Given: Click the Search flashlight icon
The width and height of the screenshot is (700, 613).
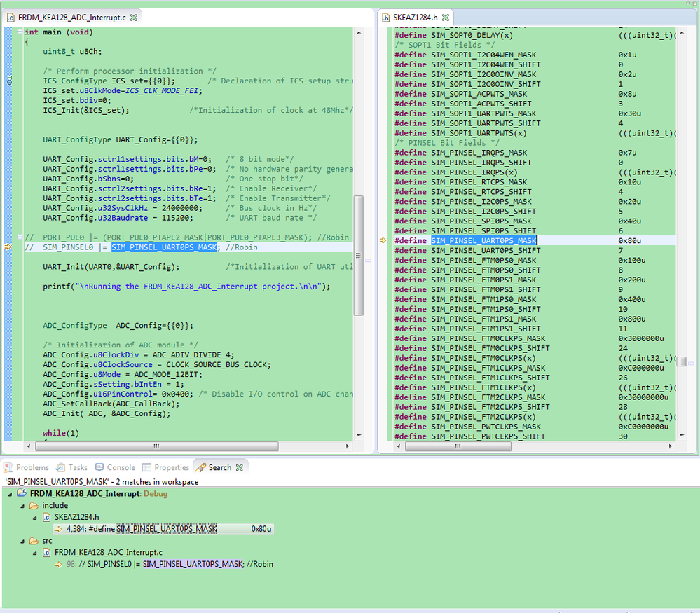Looking at the screenshot, I should [201, 467].
